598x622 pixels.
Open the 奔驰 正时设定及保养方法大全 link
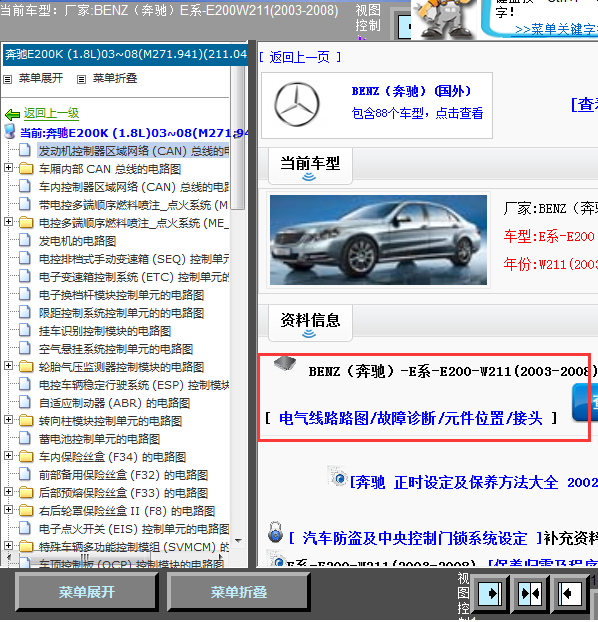474,483
